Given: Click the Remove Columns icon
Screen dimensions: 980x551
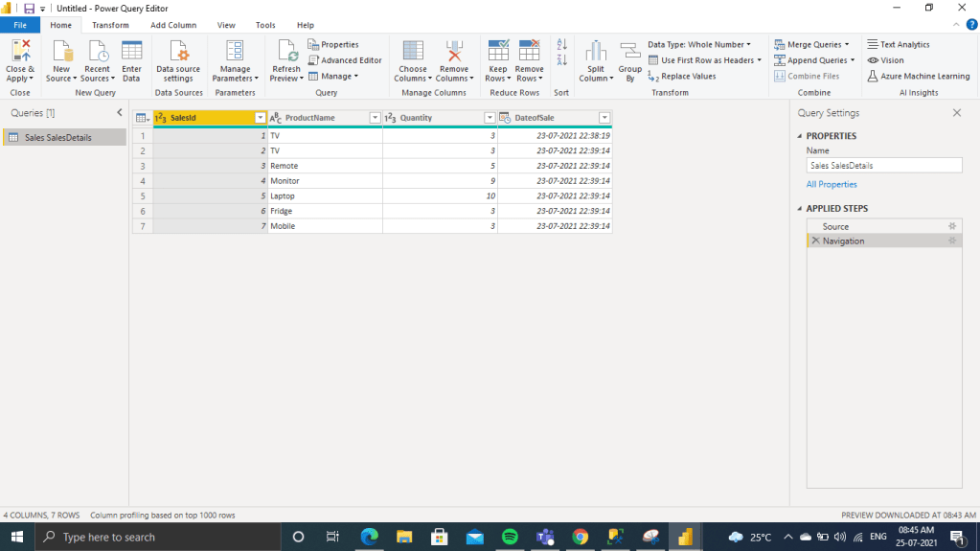Looking at the screenshot, I should pos(454,52).
